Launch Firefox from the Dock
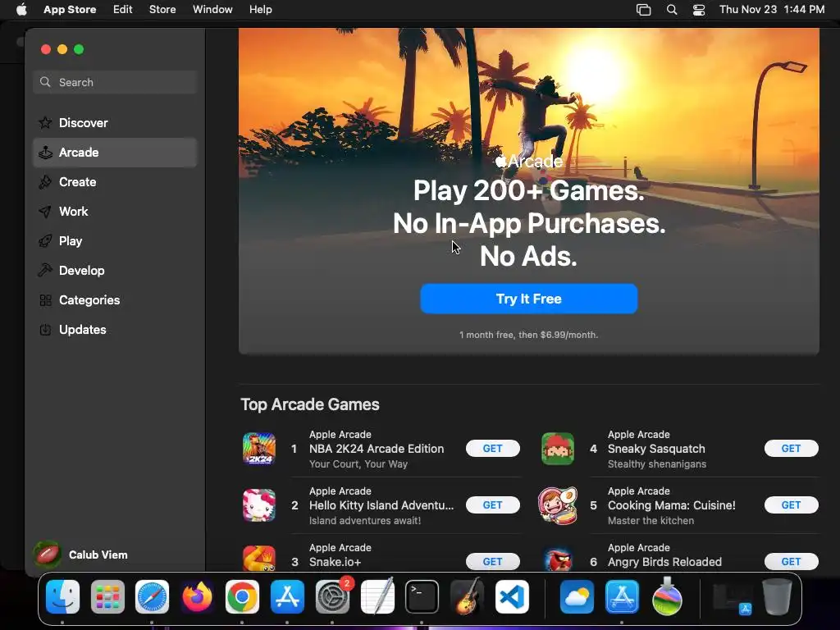This screenshot has width=840, height=630. pyautogui.click(x=197, y=596)
